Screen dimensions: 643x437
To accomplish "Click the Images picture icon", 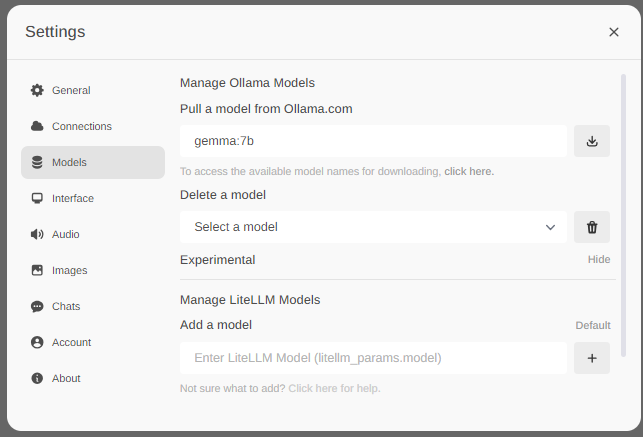I will click(x=37, y=270).
